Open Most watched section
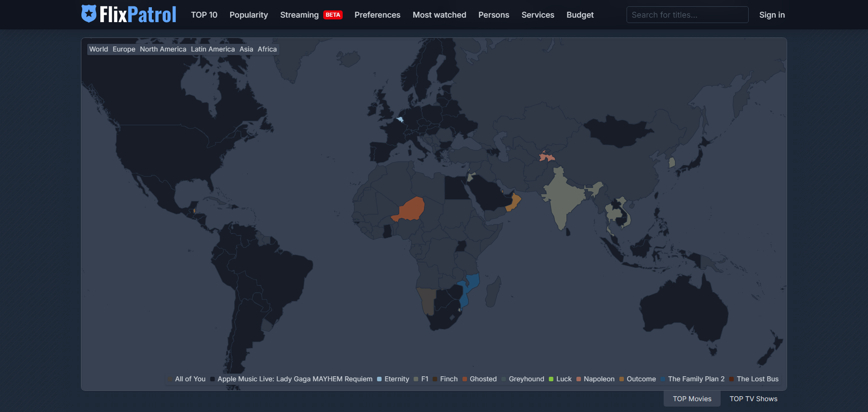Screen dimensions: 868x412 439,15
